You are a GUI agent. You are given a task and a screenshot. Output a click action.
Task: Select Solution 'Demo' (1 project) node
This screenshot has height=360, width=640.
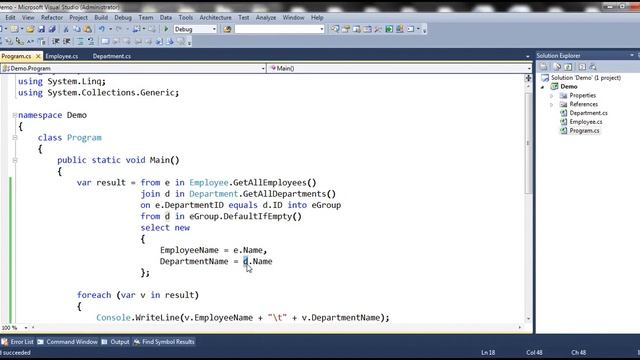pos(586,78)
